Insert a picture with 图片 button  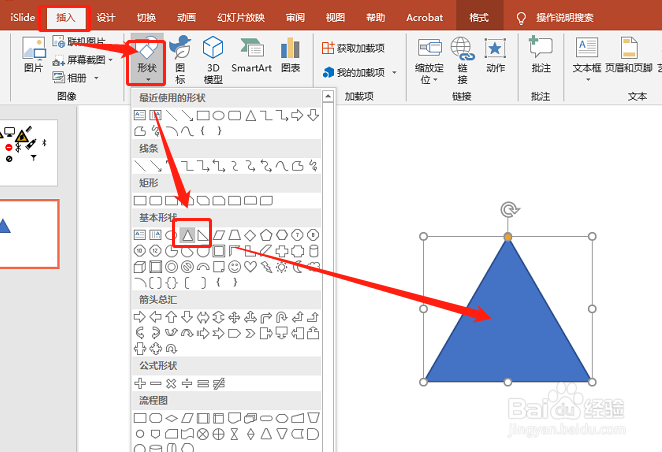33,55
